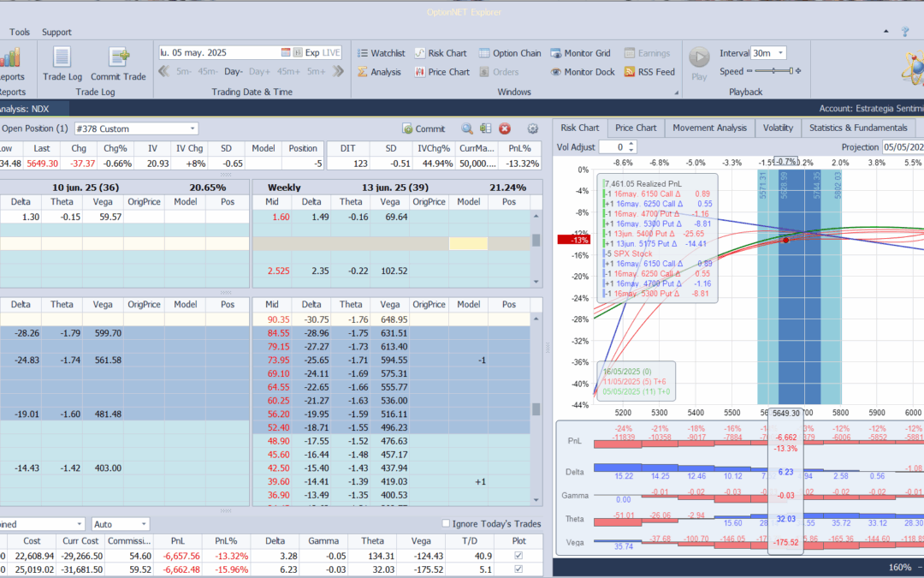Enable the Ignore Today's Trades checkbox
Screen dimensions: 924x578
point(446,523)
